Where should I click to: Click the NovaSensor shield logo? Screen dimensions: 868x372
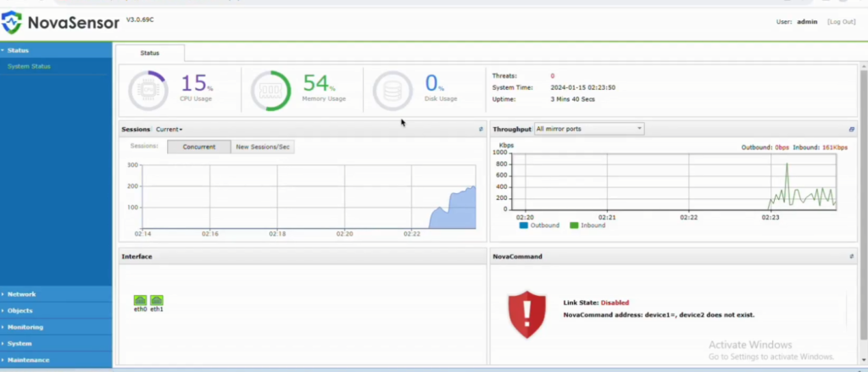coord(12,22)
